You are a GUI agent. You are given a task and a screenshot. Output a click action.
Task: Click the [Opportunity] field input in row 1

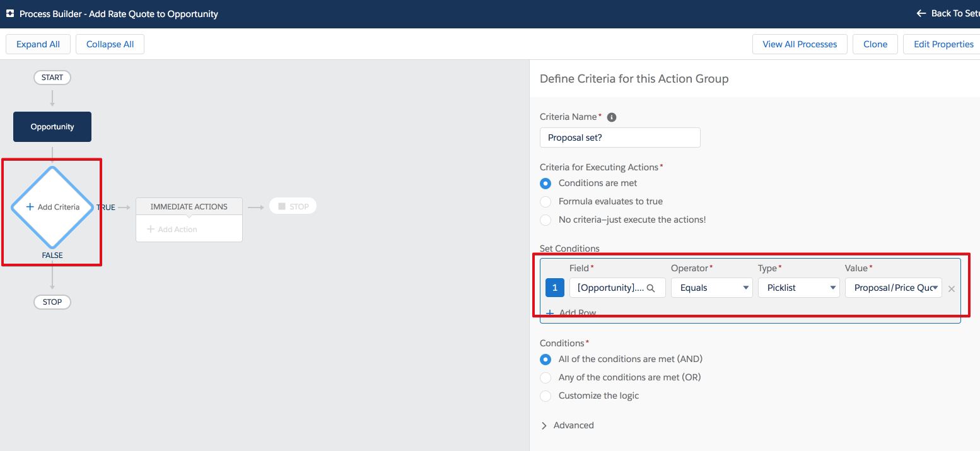point(617,288)
